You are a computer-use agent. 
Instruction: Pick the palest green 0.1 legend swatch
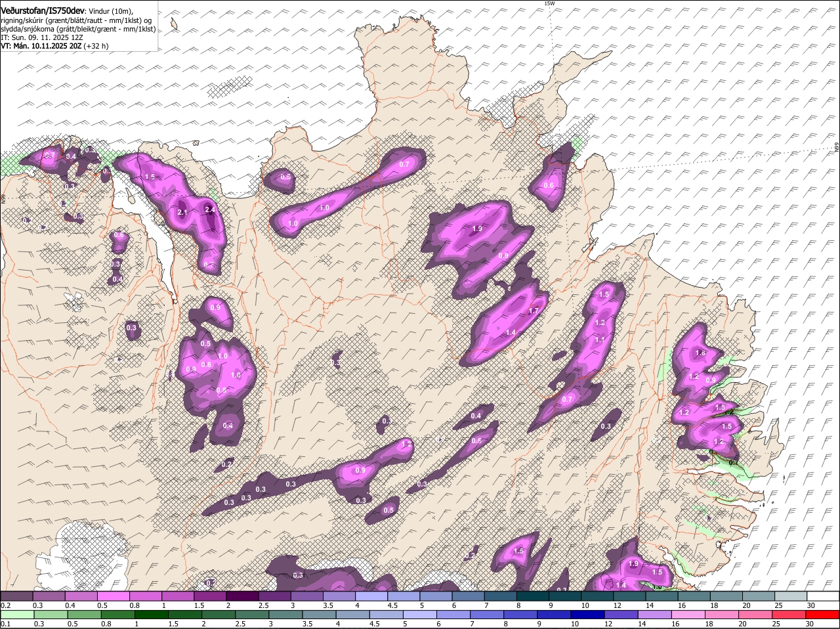click(x=17, y=615)
